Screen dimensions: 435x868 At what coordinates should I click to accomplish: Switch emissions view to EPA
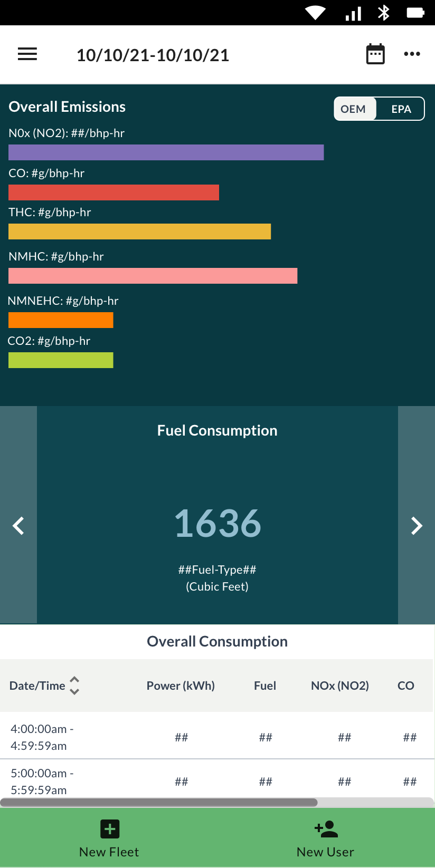point(401,109)
